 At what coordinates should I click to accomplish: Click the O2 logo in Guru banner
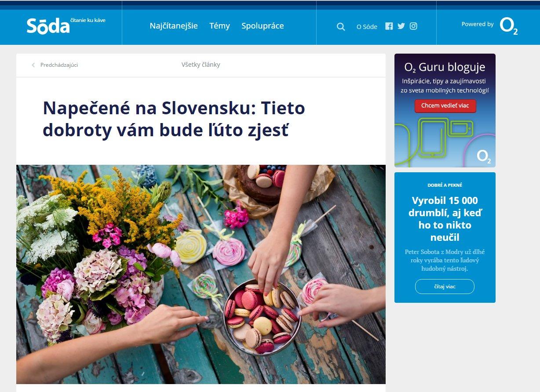(x=484, y=157)
